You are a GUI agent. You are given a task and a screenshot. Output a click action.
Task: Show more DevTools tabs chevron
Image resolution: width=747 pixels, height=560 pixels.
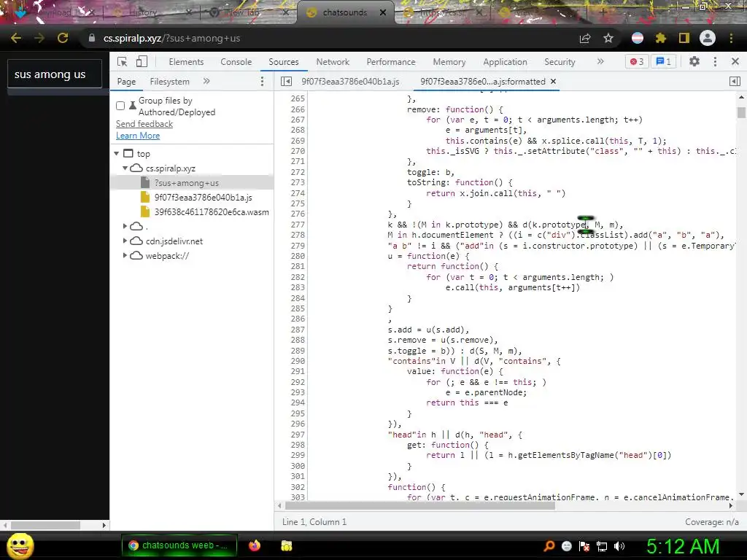click(x=600, y=61)
